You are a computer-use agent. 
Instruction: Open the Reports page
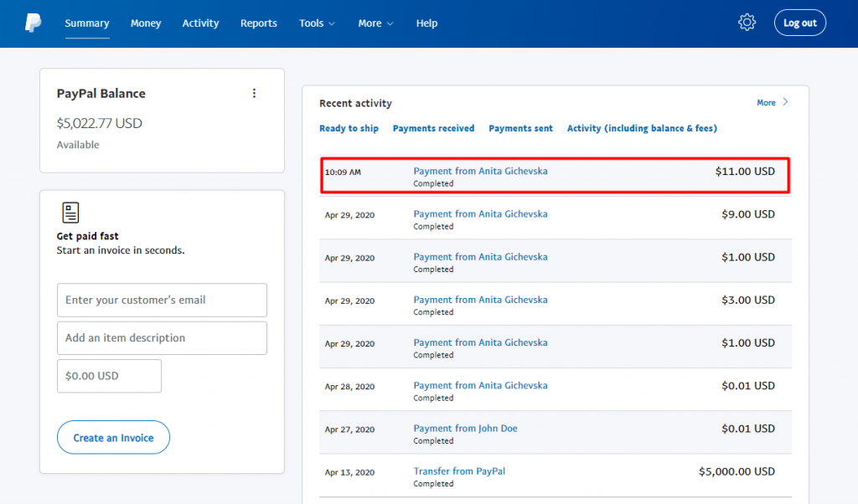[259, 23]
